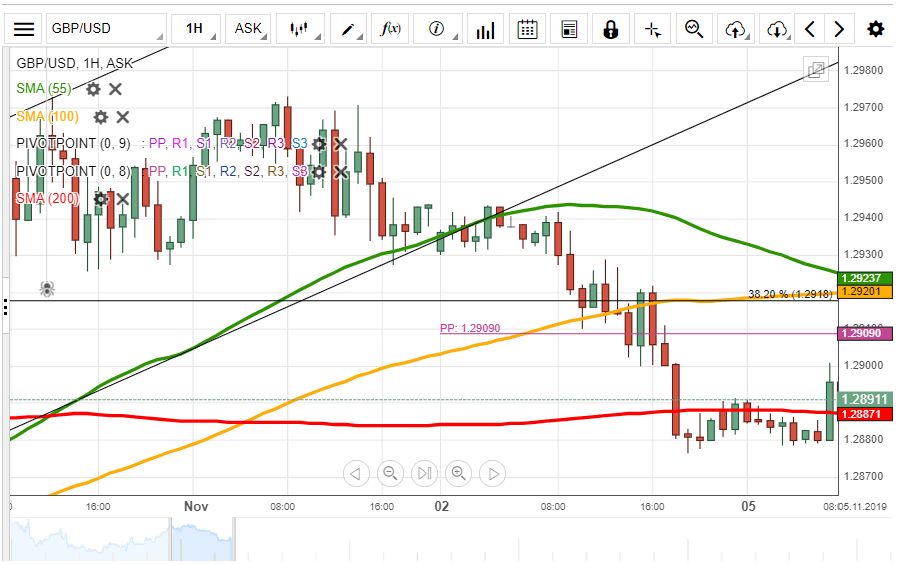Open the GBP/USD instrument dropdown
Screen dimensions: 899x564
[x=105, y=29]
